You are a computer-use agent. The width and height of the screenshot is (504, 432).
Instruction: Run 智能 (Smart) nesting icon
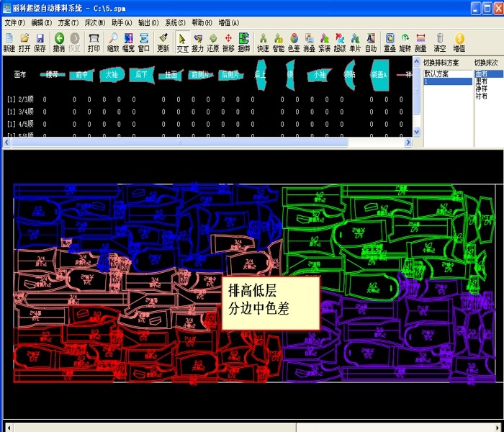[279, 42]
